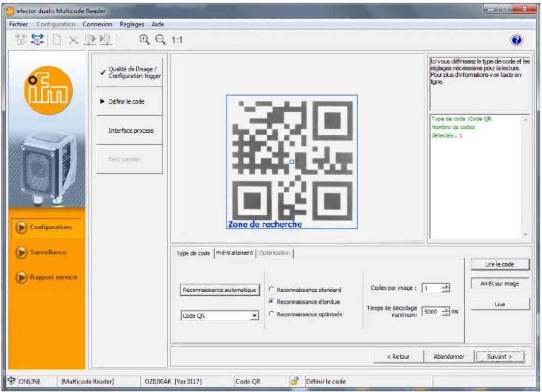The image size is (542, 392).
Task: Click the small square handle at QR center
Action: [x=292, y=161]
